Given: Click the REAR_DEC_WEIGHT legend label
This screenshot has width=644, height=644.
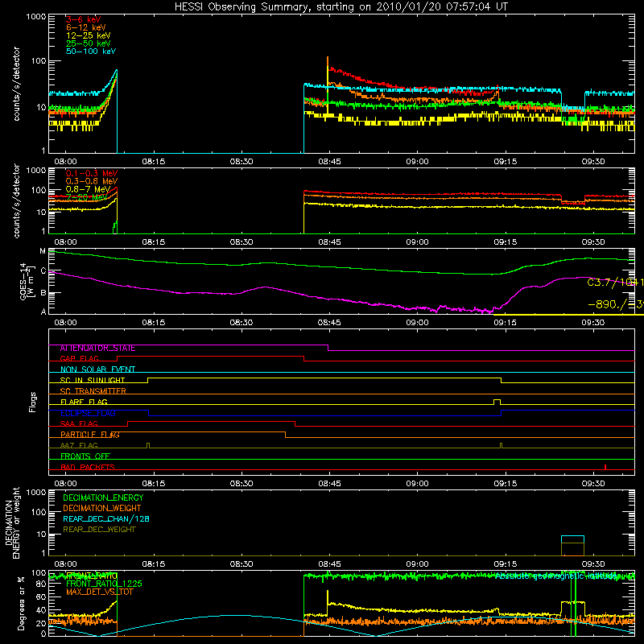Looking at the screenshot, I should click(99, 530).
